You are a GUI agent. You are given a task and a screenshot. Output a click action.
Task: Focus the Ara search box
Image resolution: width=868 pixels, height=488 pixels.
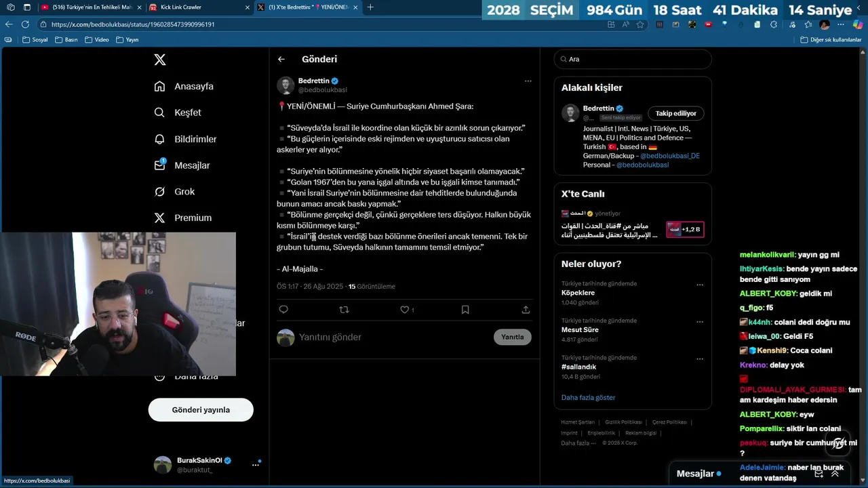pos(633,59)
